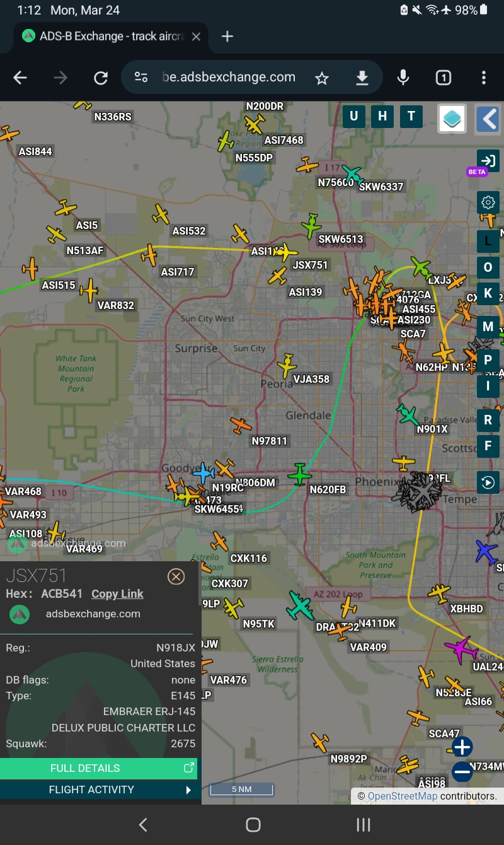Tap the browser forward arrow
Screen dimensions: 504x845
(x=60, y=78)
